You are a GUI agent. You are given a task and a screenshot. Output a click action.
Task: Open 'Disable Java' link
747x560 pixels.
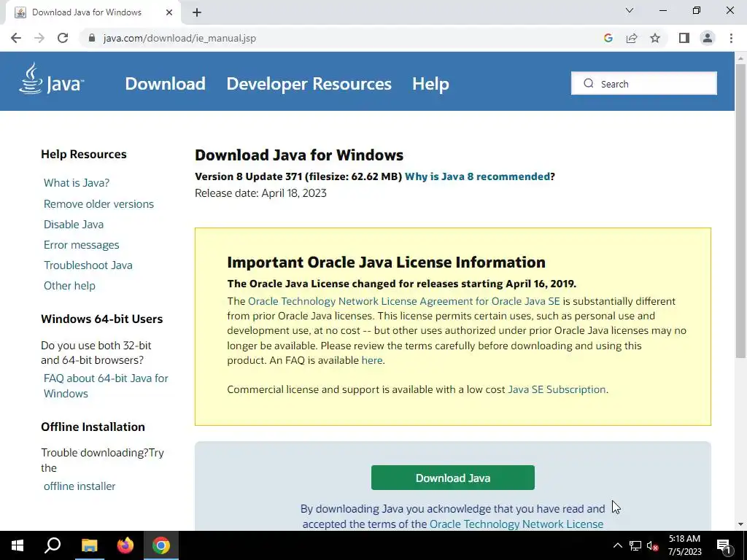point(74,225)
